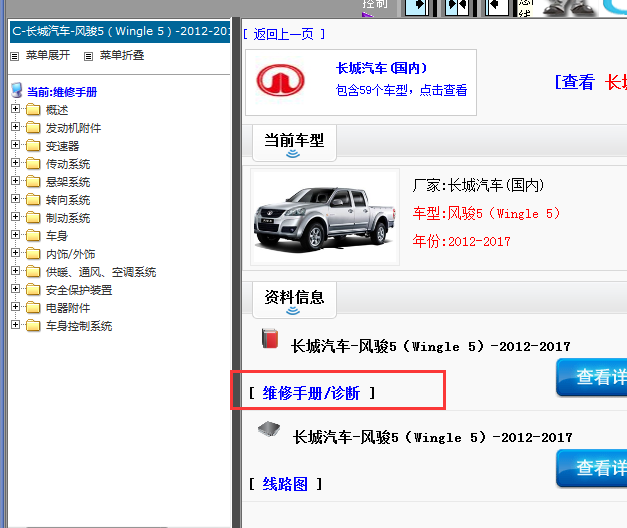Click the 转向系统 folder icon

33,199
